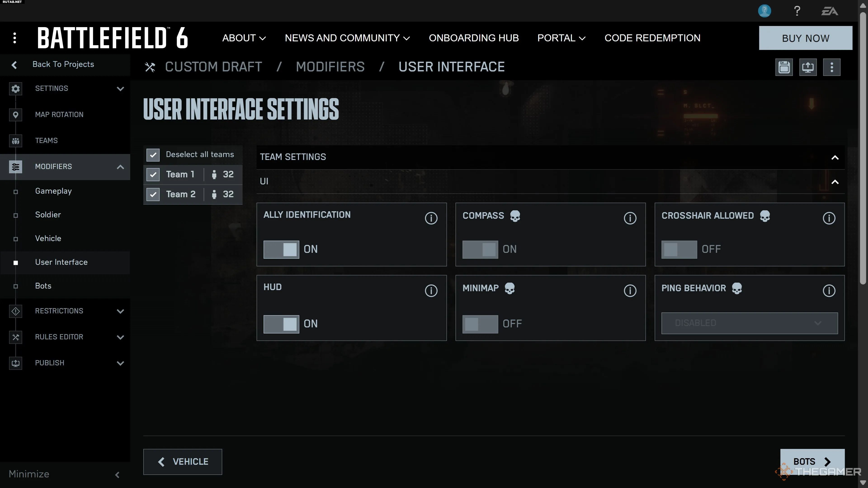868x488 pixels.
Task: Toggle the HUD switch off
Action: (x=281, y=324)
